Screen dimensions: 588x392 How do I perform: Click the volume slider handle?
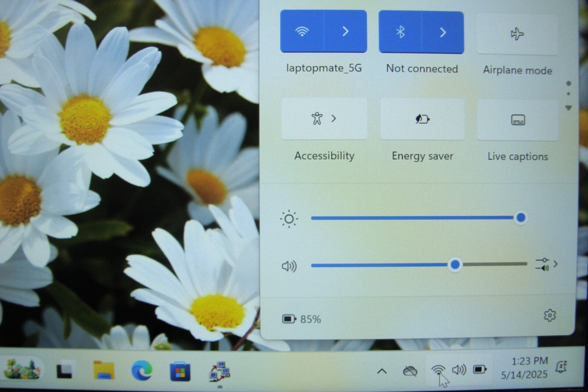point(455,264)
